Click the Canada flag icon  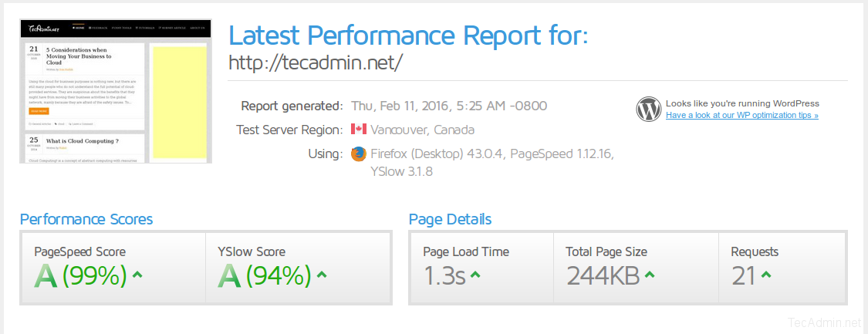click(x=358, y=130)
